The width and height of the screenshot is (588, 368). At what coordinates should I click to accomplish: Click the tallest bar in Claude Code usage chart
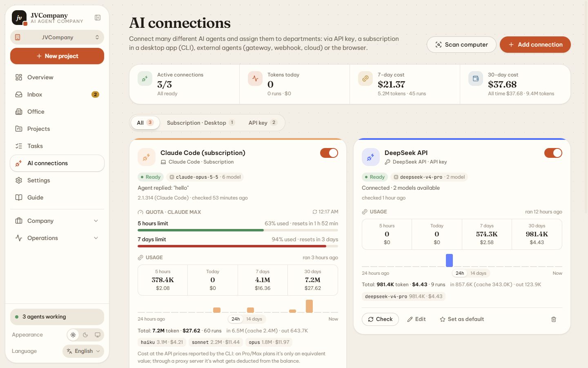point(310,306)
